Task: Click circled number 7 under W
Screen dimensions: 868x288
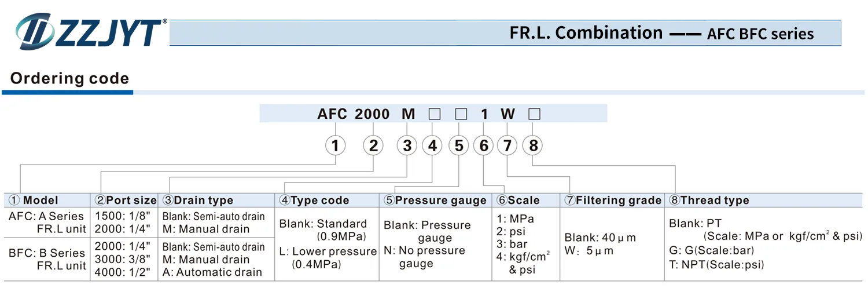Action: tap(507, 145)
